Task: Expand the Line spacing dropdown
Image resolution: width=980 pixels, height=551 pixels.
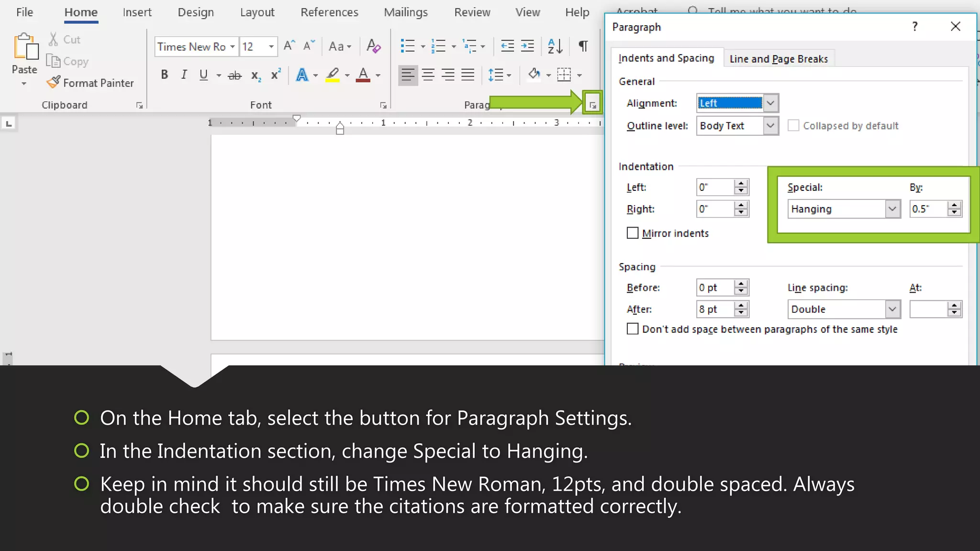Action: tap(892, 309)
